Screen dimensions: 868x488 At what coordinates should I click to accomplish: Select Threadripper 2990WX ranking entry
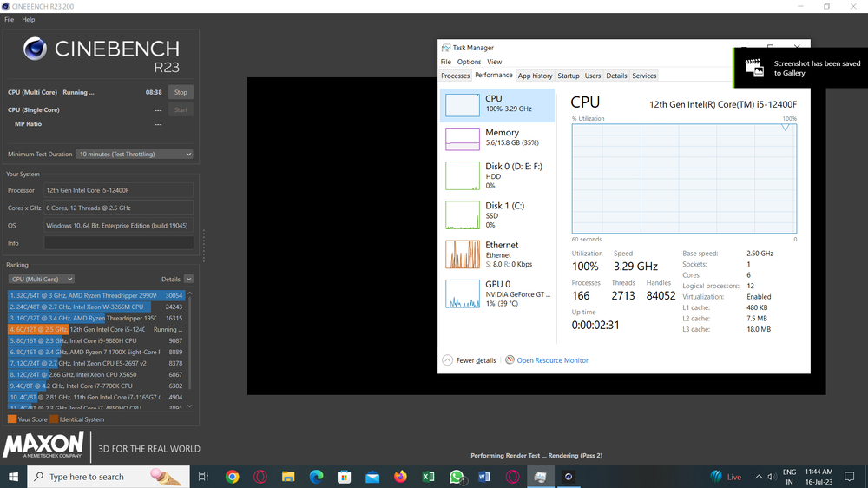pos(95,295)
